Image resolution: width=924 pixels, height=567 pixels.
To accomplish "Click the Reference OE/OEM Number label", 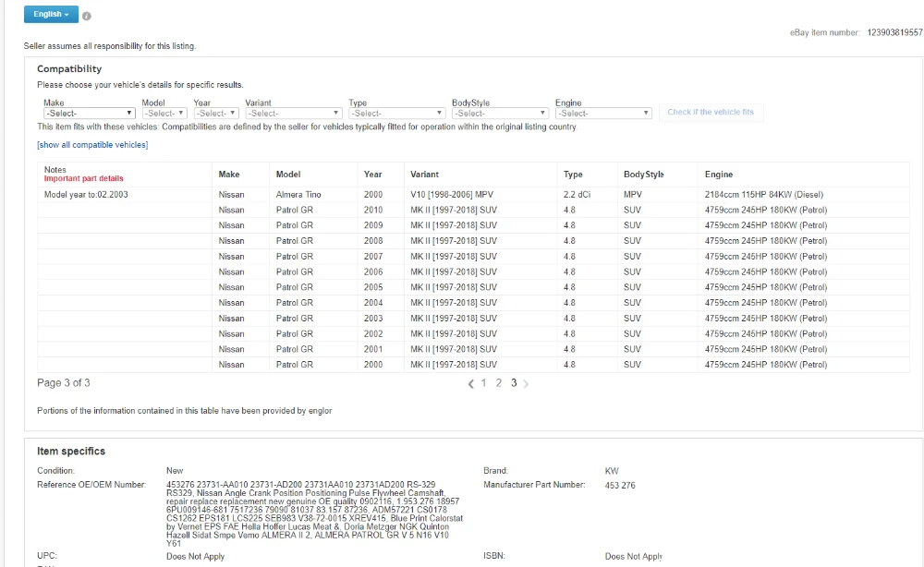I will coord(91,485).
